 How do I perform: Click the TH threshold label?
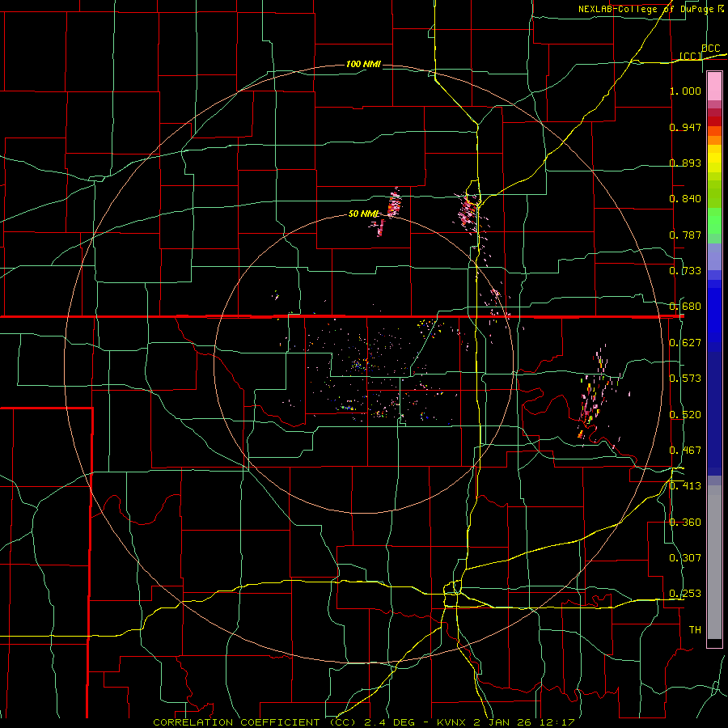click(695, 630)
